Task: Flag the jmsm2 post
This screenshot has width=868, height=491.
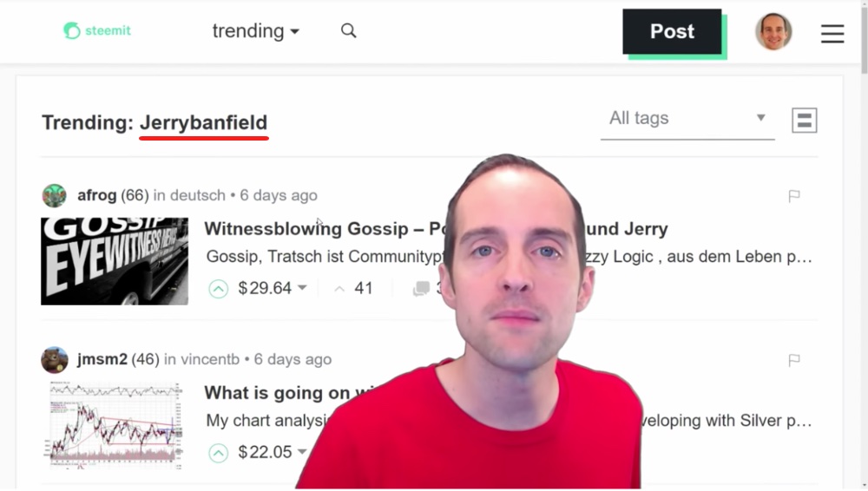Action: pyautogui.click(x=794, y=360)
